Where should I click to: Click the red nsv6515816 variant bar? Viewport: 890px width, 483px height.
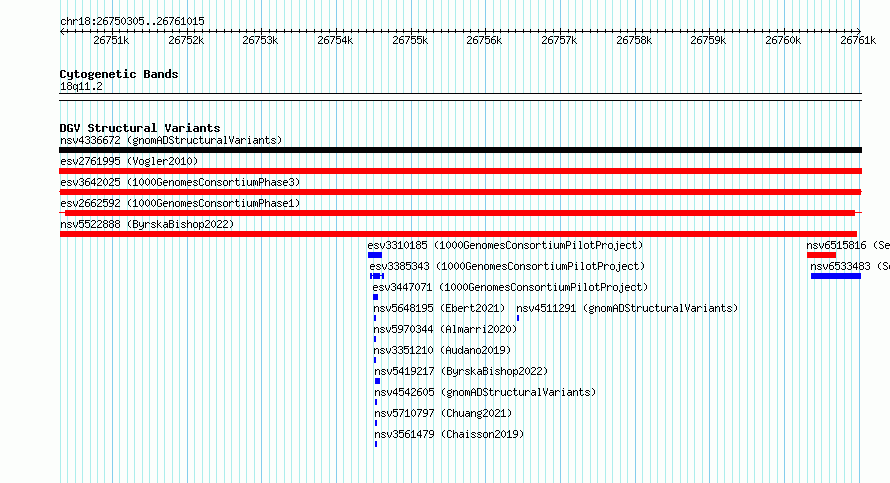[x=821, y=255]
